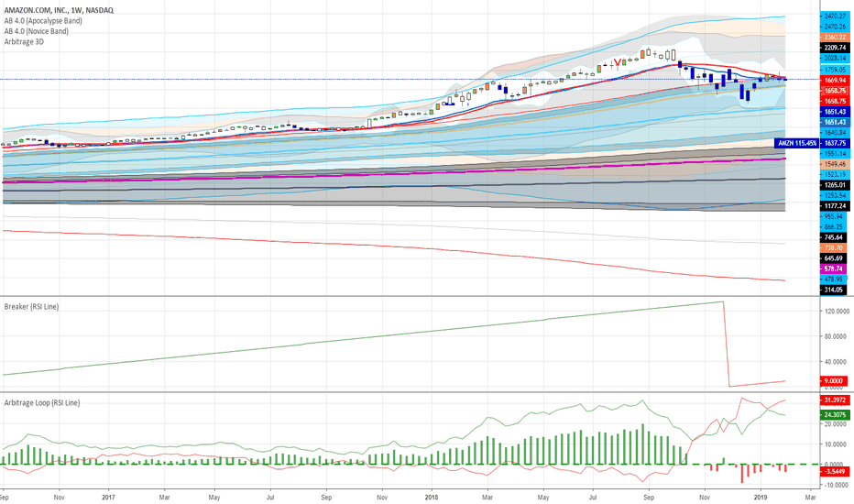Click the 80.0000 Breaker scale value
The height and width of the screenshot is (504, 854).
(838, 336)
